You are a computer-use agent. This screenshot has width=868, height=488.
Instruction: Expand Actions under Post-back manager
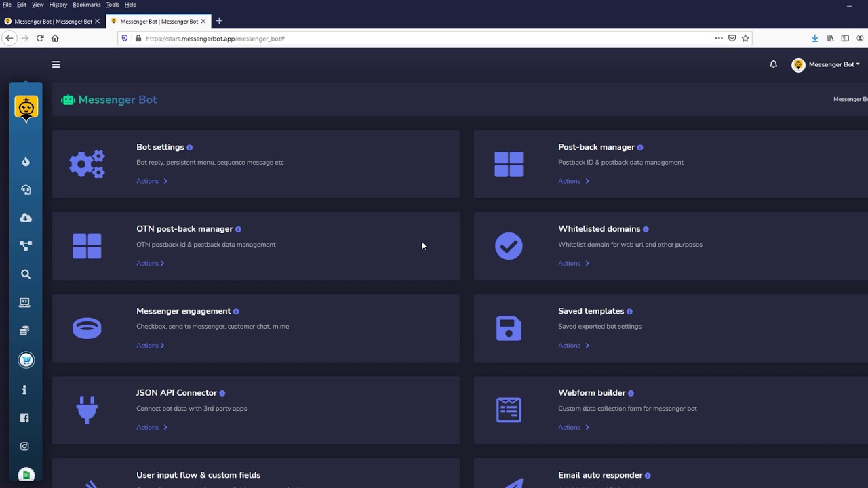(x=574, y=181)
